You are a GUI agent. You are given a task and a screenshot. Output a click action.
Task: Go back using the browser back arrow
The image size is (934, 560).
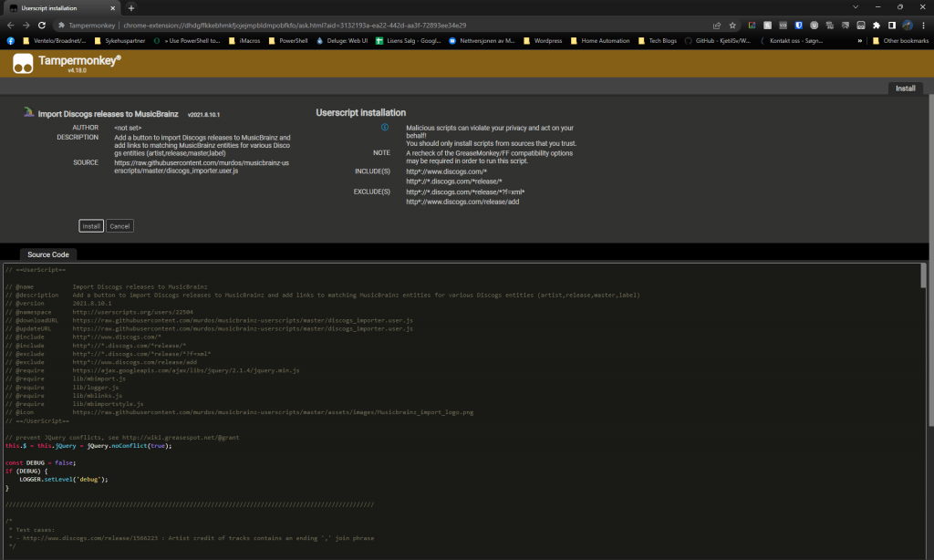click(x=11, y=25)
